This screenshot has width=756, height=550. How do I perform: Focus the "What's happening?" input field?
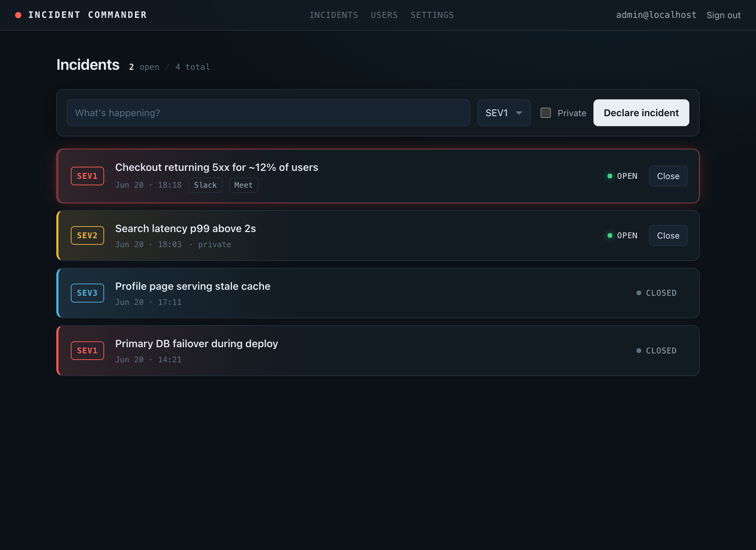(268, 113)
